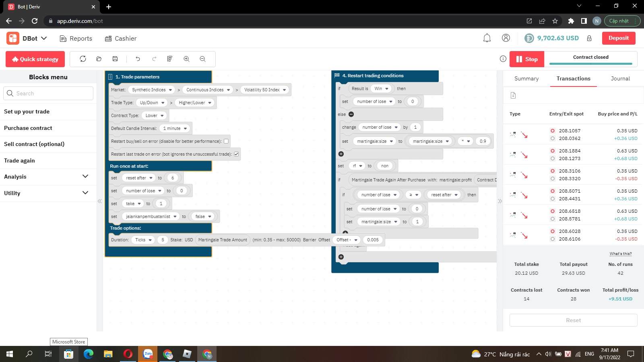
Task: Enable Restart buy/sell on error checkbox
Action: (227, 141)
